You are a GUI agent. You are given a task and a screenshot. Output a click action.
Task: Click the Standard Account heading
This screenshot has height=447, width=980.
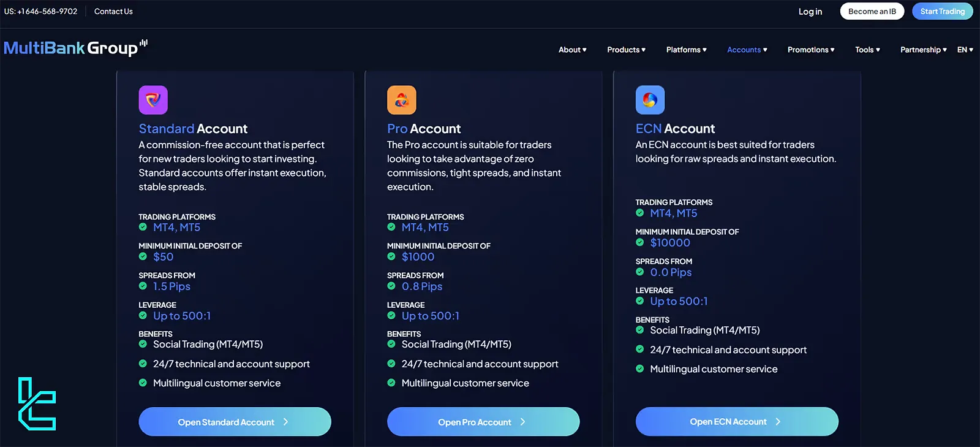click(193, 129)
